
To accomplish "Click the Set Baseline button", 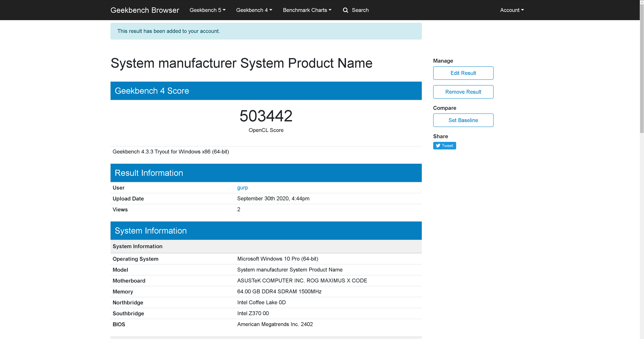I will [x=463, y=120].
